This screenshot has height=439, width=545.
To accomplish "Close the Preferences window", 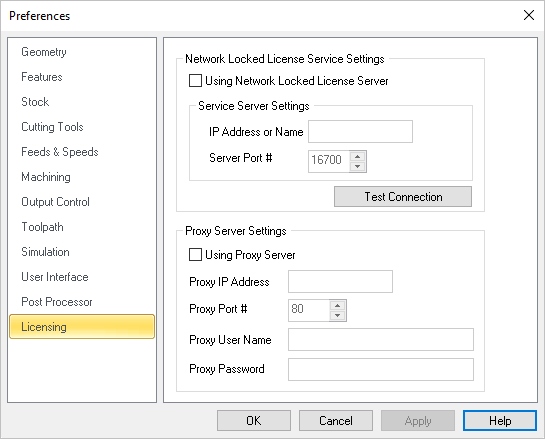I will click(x=529, y=15).
